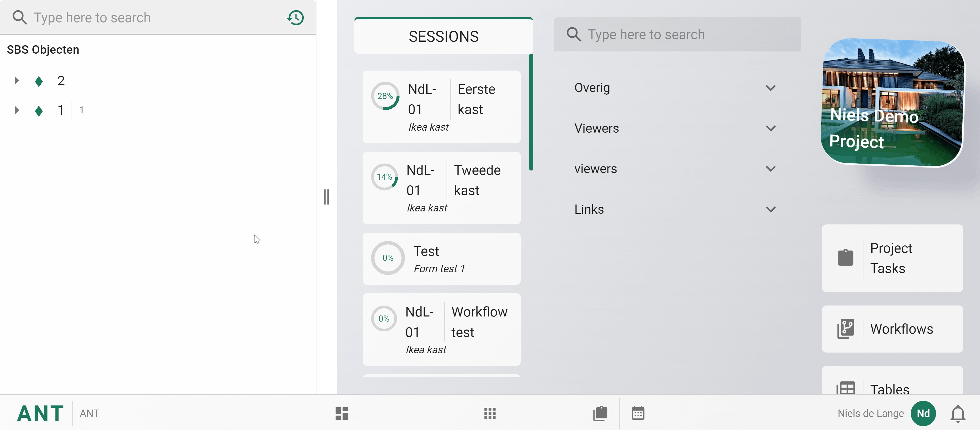The image size is (980, 430).
Task: Open the Test Form test 1 session
Action: pyautogui.click(x=441, y=258)
